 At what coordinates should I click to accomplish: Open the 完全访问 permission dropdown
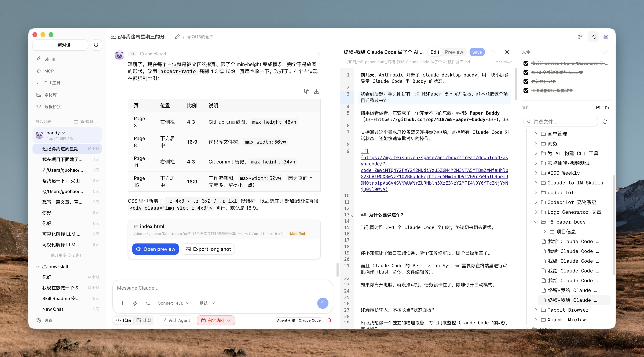(x=216, y=320)
